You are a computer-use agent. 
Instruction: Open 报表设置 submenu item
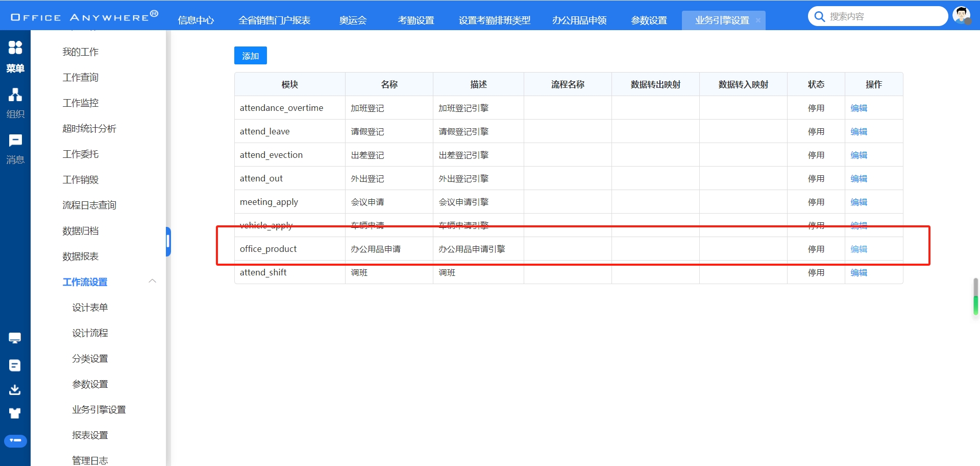90,435
